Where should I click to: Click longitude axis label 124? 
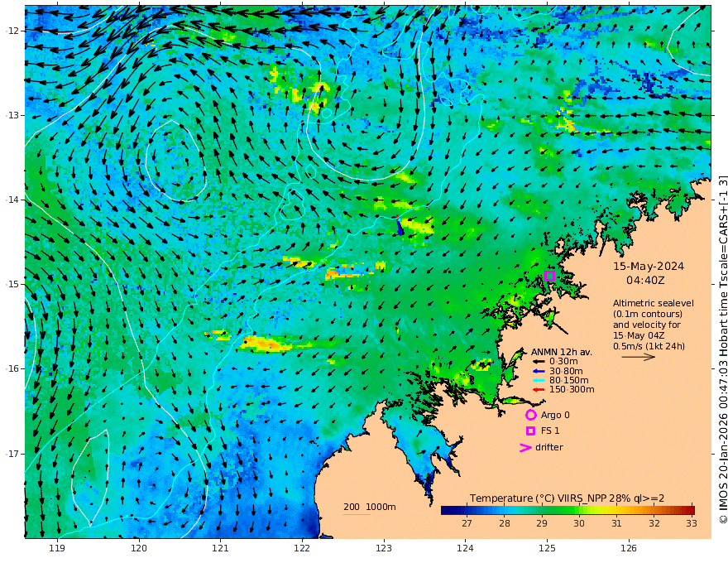[x=465, y=548]
